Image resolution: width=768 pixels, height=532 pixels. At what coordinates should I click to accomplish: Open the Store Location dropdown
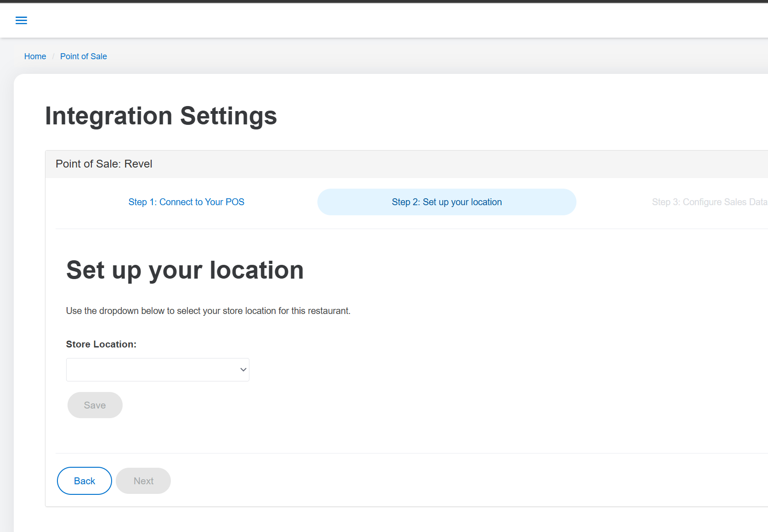(158, 370)
